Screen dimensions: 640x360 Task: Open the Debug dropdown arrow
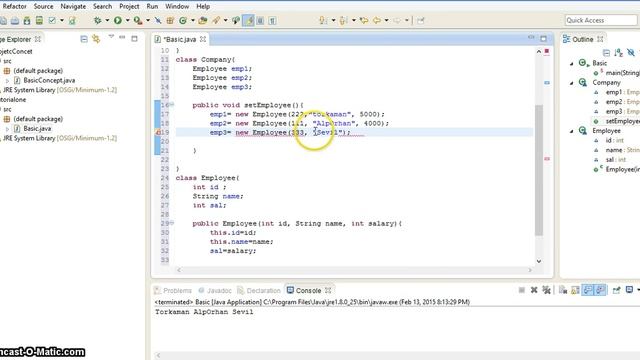(x=107, y=20)
